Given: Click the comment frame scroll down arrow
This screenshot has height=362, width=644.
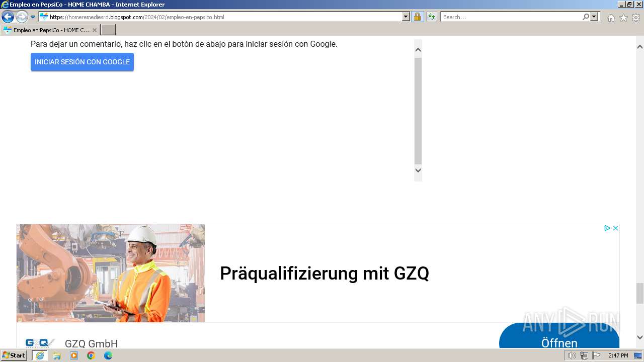Looking at the screenshot, I should pos(418,170).
